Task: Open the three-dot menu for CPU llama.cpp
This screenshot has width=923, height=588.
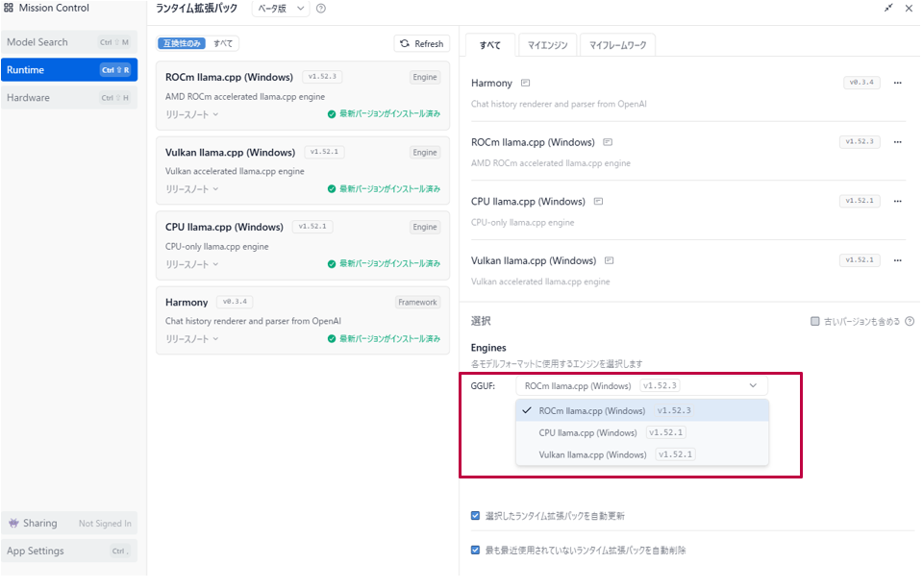Action: tap(897, 202)
